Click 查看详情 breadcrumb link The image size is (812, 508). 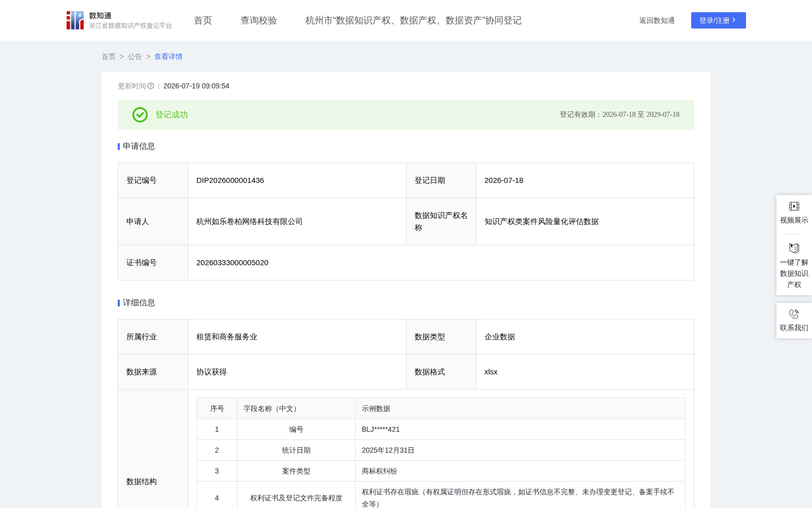[x=168, y=56]
